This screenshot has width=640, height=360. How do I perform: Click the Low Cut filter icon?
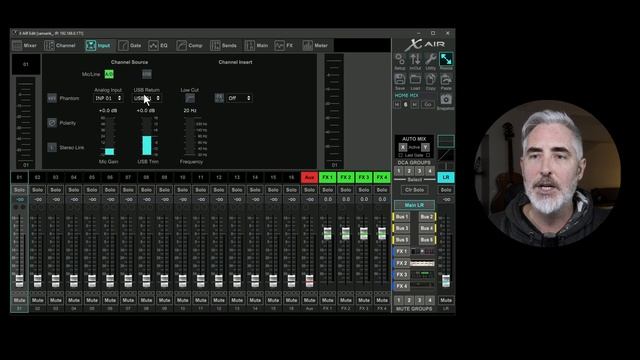click(x=190, y=98)
